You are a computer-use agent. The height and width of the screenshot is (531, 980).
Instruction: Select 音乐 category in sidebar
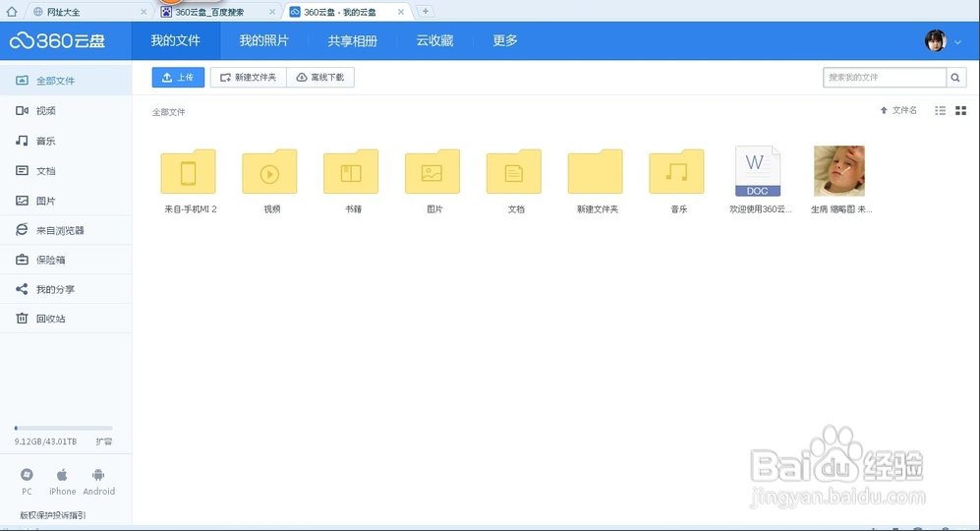click(66, 141)
